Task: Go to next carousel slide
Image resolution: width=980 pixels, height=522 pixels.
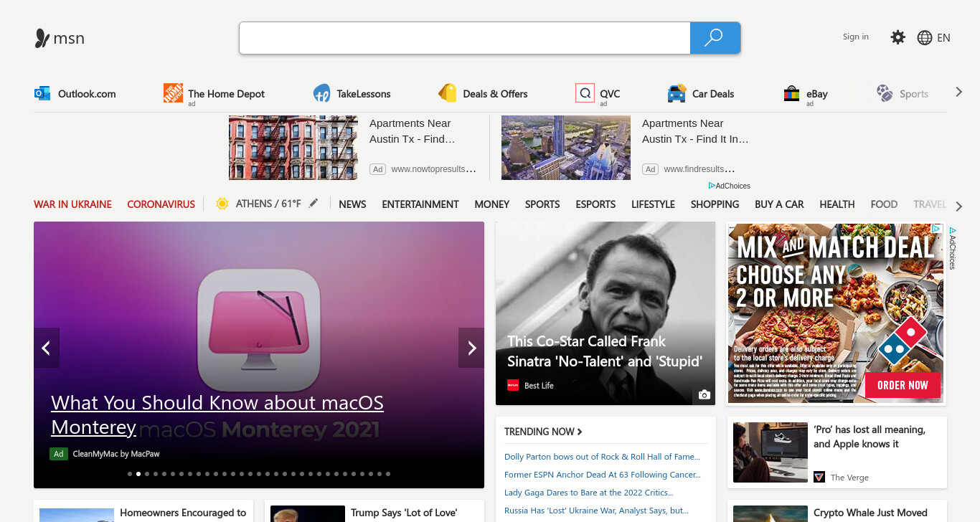Action: (x=471, y=348)
